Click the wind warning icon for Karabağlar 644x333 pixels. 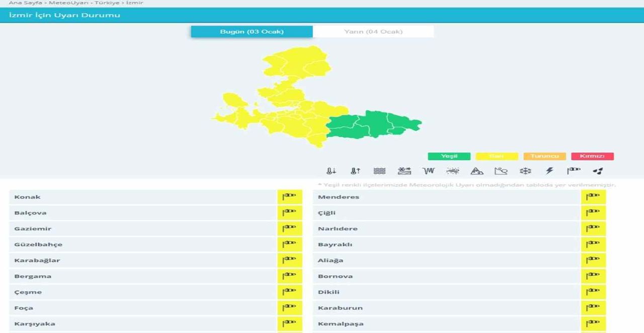pyautogui.click(x=289, y=260)
